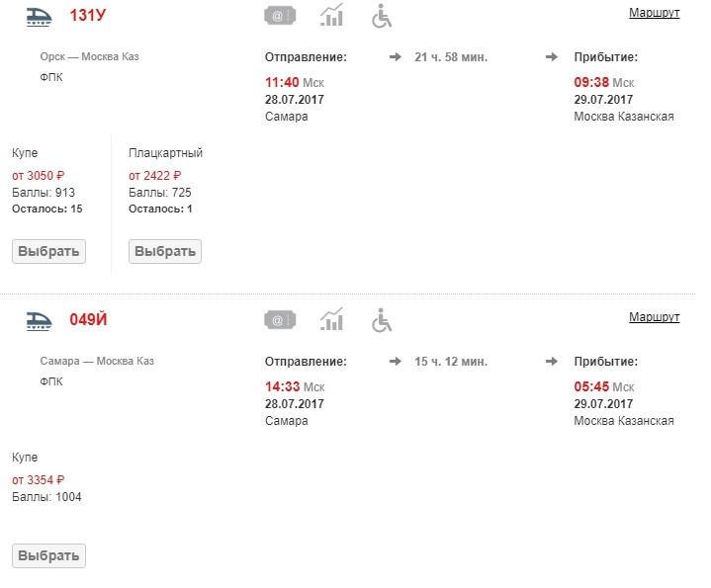
Task: Select train number 131У
Action: click(89, 15)
